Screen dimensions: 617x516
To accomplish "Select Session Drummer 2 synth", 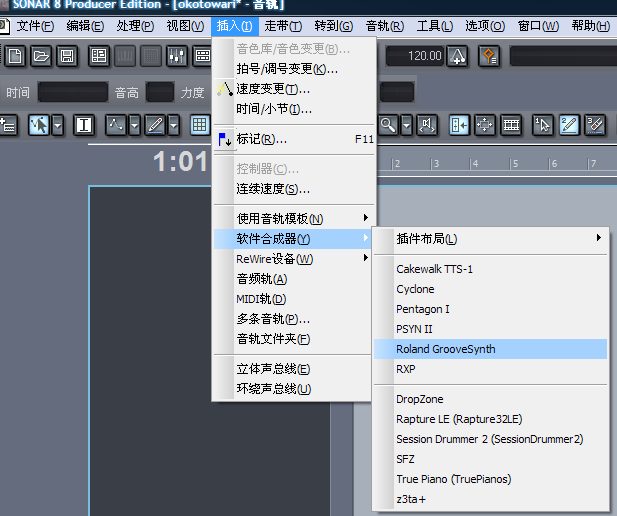I will [x=490, y=439].
